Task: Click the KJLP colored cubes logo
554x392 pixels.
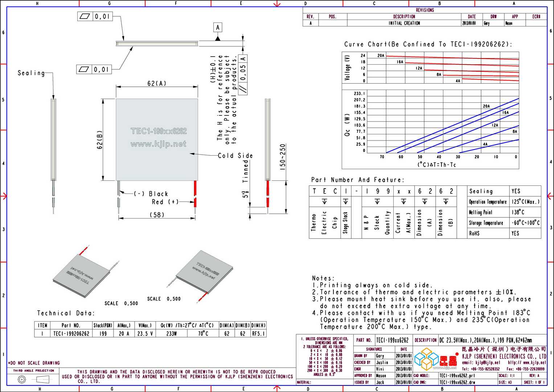Action: 426,359
